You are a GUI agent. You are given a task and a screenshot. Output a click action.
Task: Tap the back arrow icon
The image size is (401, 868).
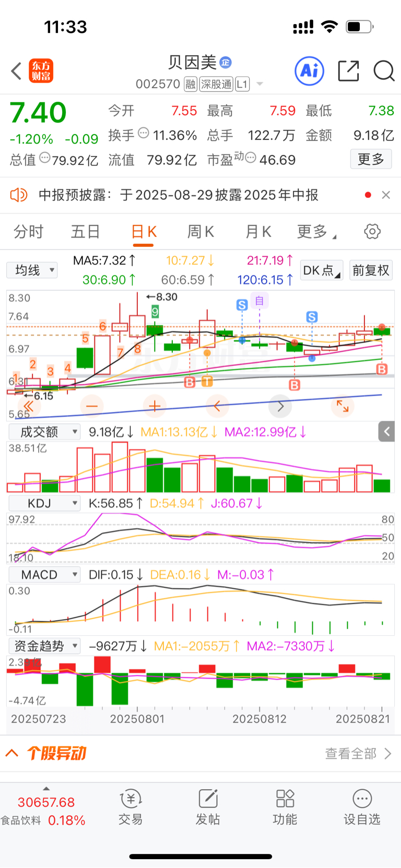click(16, 71)
